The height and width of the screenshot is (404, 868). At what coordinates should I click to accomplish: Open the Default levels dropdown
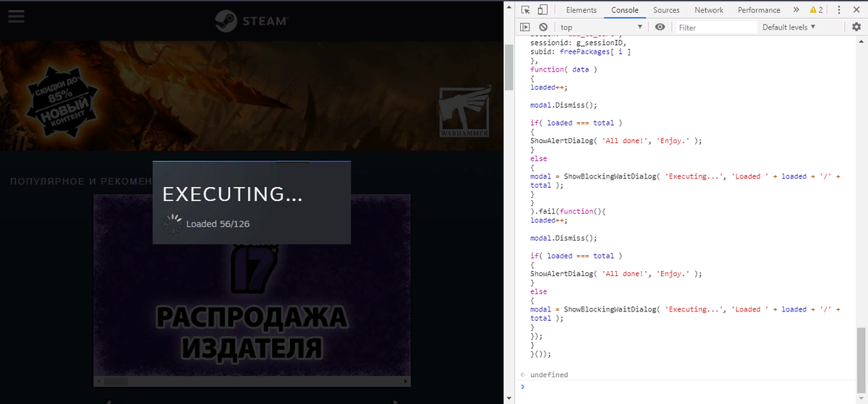click(789, 27)
